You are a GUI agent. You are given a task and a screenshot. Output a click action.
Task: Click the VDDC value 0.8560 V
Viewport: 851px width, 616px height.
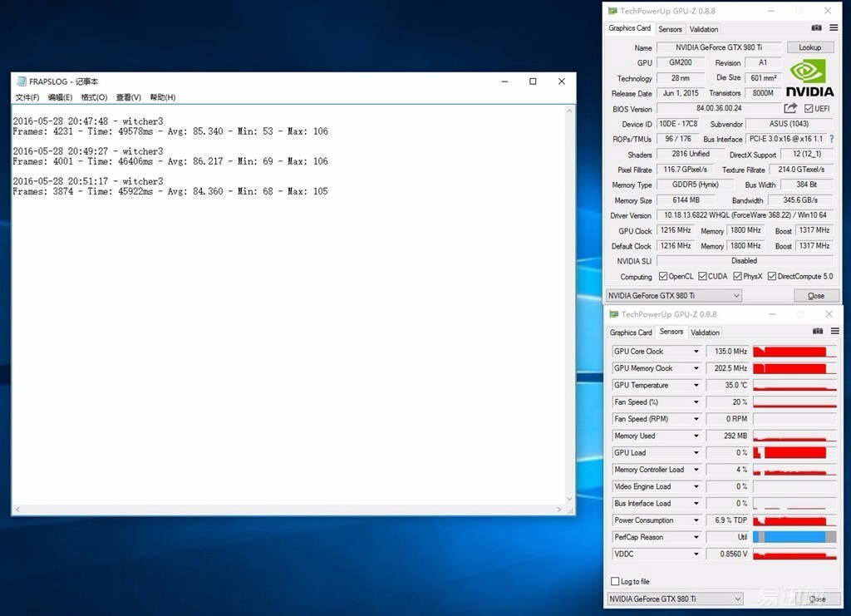pos(727,554)
